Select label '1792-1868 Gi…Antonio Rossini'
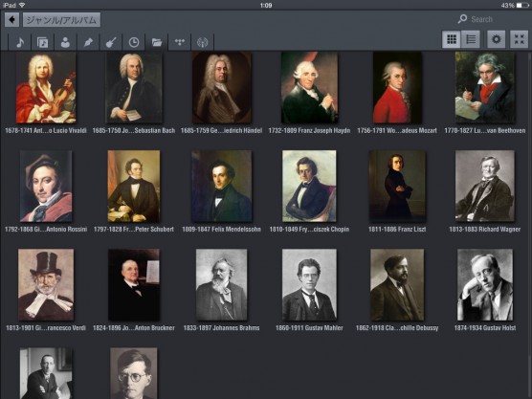 [x=46, y=229]
